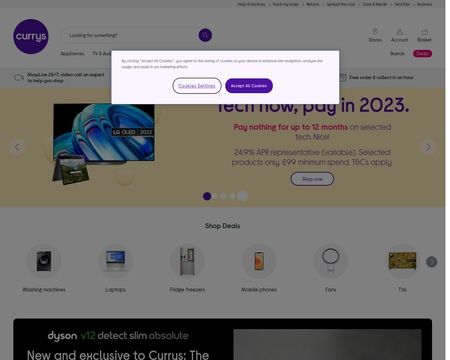Click the red Deals pill
Screen dimensions: 450x360
pos(422,54)
